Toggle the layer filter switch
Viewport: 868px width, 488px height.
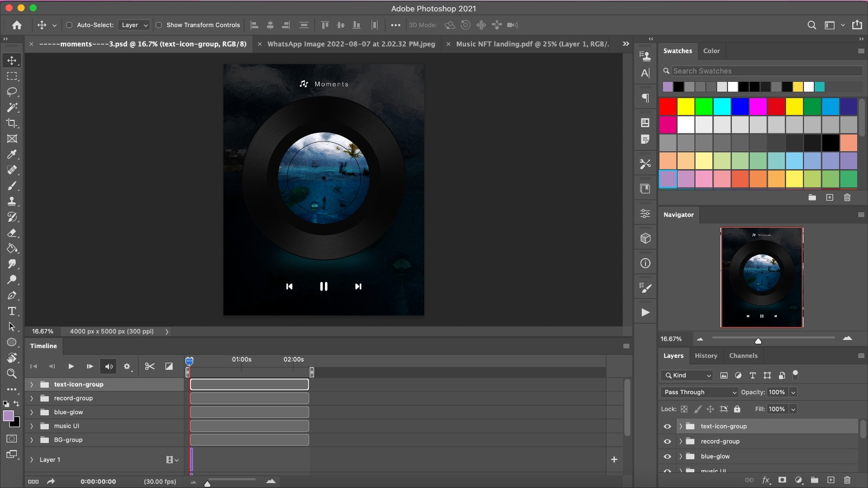795,374
